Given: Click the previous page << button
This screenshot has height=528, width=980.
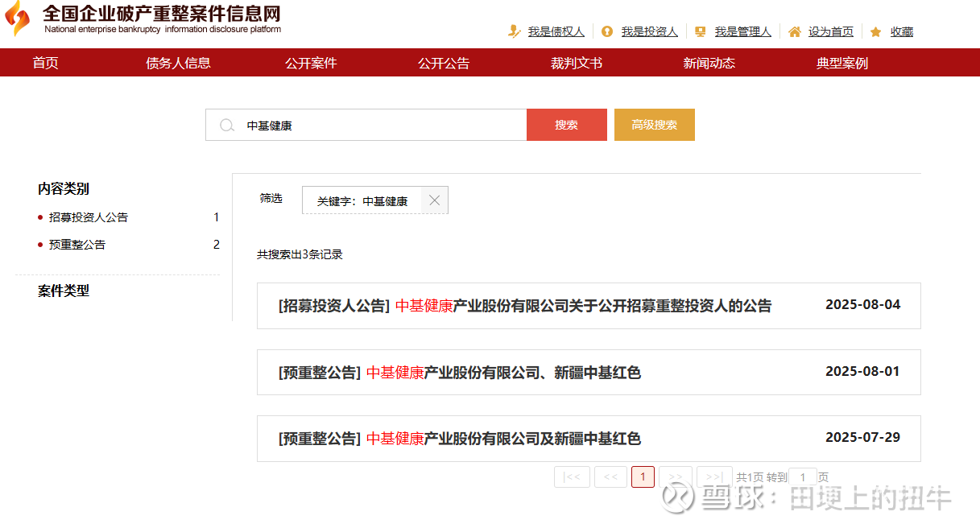Looking at the screenshot, I should [610, 476].
